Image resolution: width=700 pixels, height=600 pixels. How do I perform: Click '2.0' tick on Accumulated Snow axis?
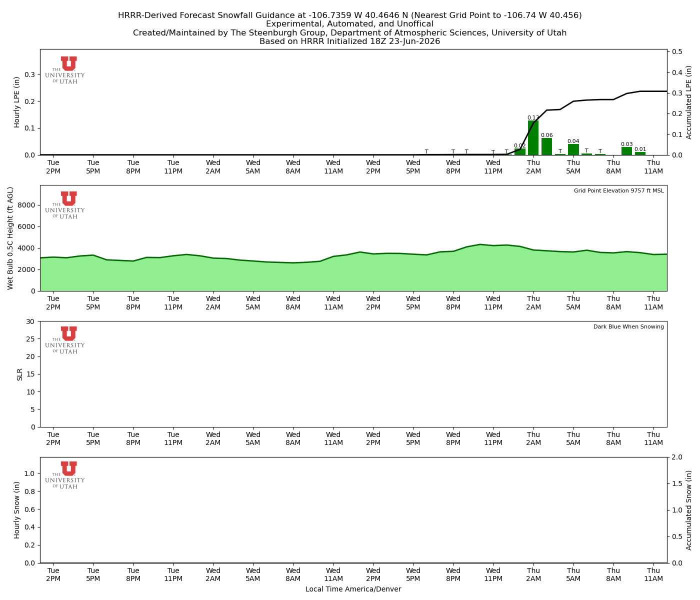[x=677, y=457]
